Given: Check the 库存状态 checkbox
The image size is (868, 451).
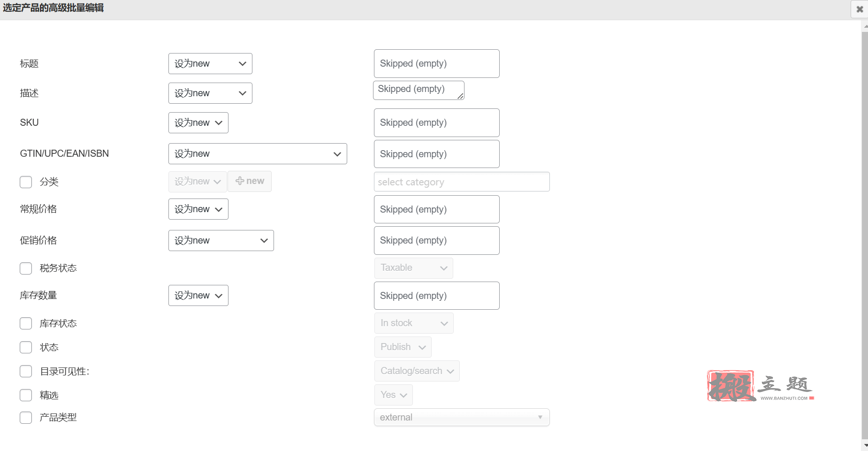Looking at the screenshot, I should tap(26, 323).
